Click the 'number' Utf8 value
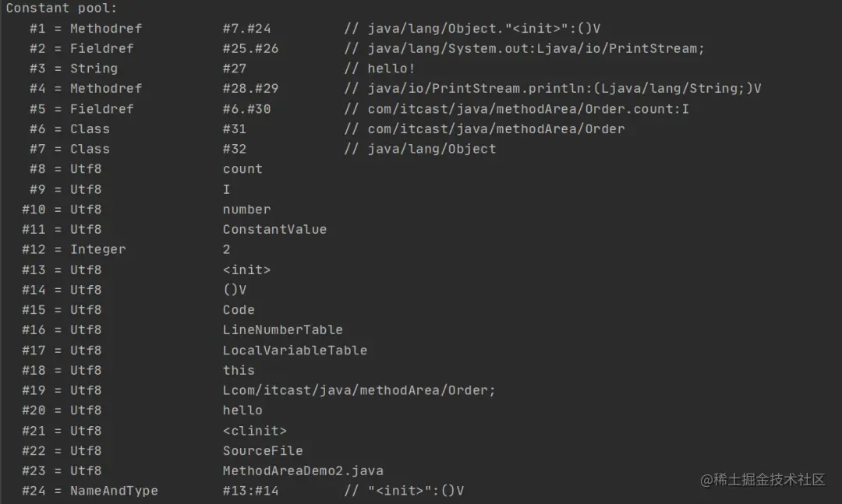The width and height of the screenshot is (842, 504). (x=246, y=210)
